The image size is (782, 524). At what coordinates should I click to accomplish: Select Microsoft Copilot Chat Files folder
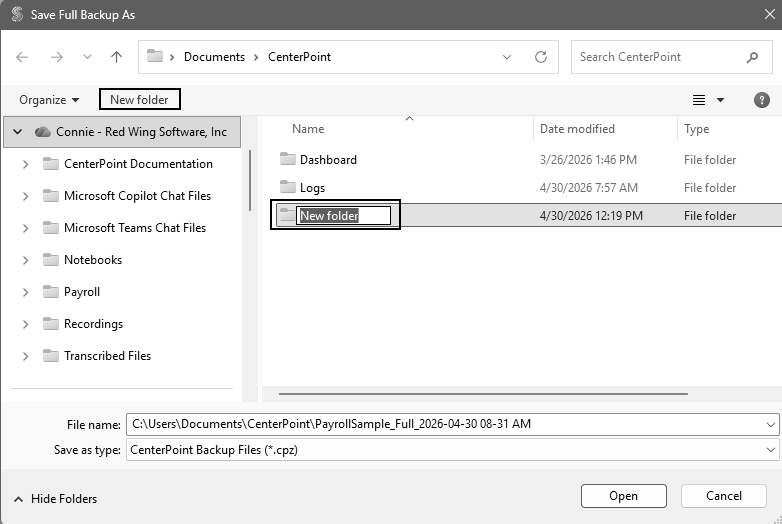[x=137, y=196]
